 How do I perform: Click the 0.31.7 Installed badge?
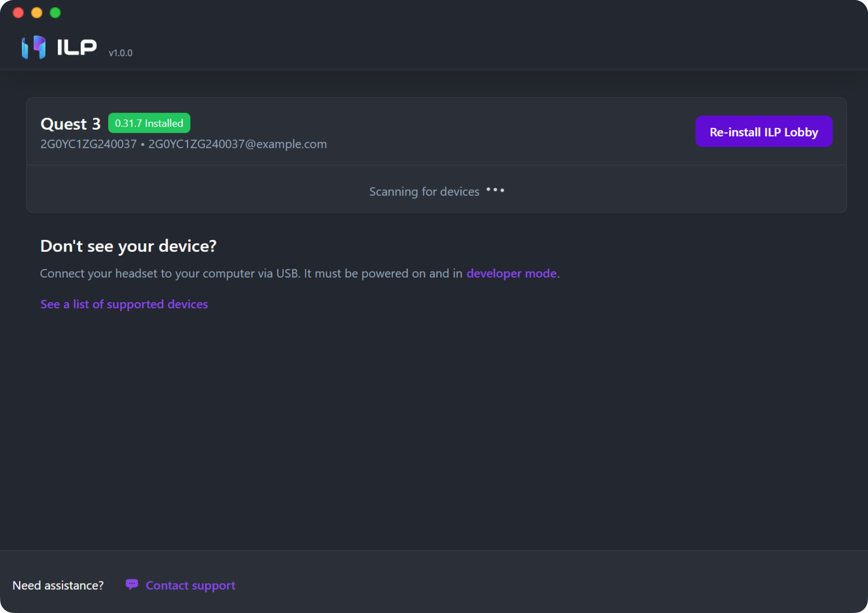(149, 123)
